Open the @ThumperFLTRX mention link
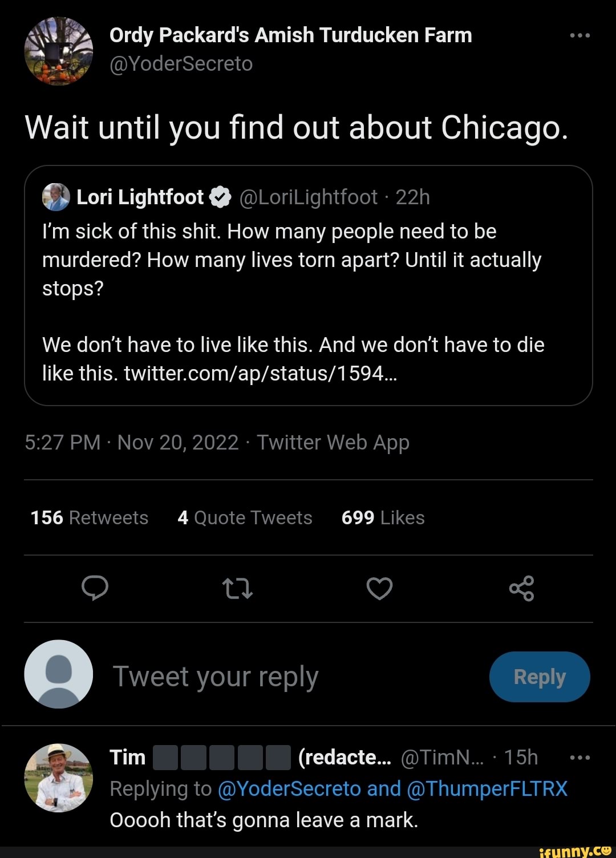Viewport: 616px width, 858px height. coord(487,789)
